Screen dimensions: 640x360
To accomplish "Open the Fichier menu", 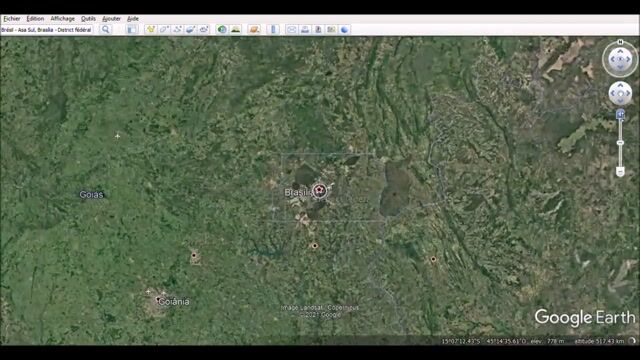I will [12, 19].
